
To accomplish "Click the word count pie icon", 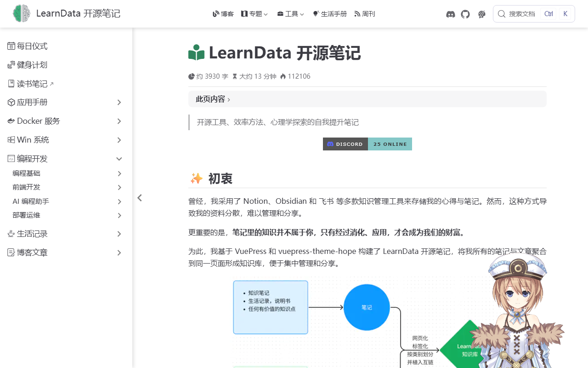I will click(192, 76).
